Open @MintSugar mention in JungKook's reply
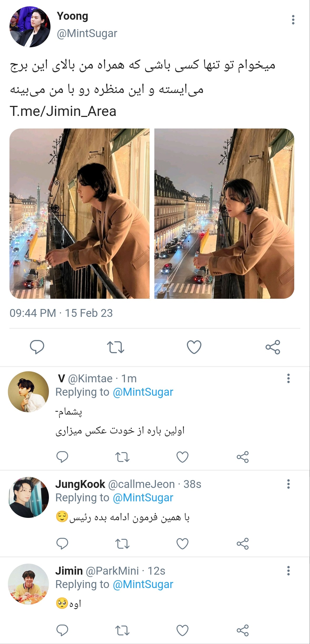Screen dimensions: 310x644 (x=143, y=498)
